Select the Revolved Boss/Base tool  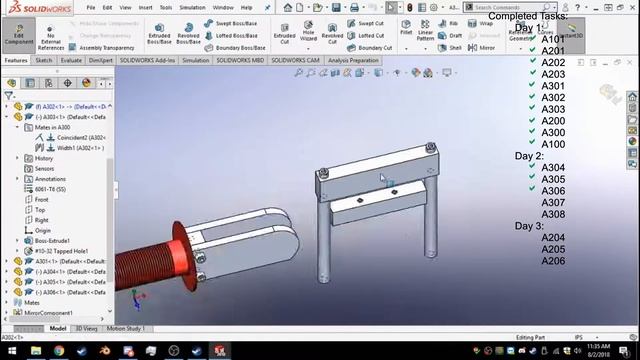[x=188, y=34]
